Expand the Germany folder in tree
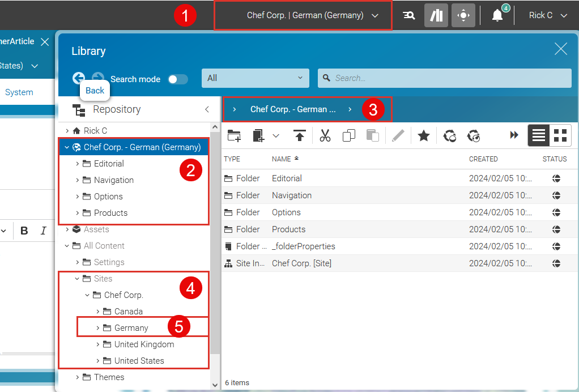The image size is (579, 392). tap(98, 328)
